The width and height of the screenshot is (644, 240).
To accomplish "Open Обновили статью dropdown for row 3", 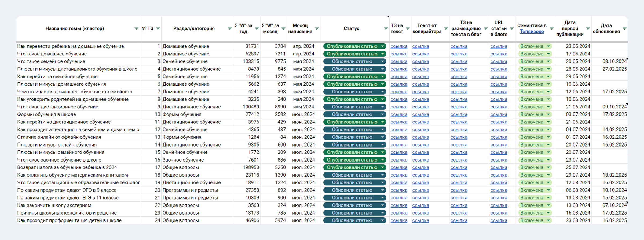I will [382, 62].
